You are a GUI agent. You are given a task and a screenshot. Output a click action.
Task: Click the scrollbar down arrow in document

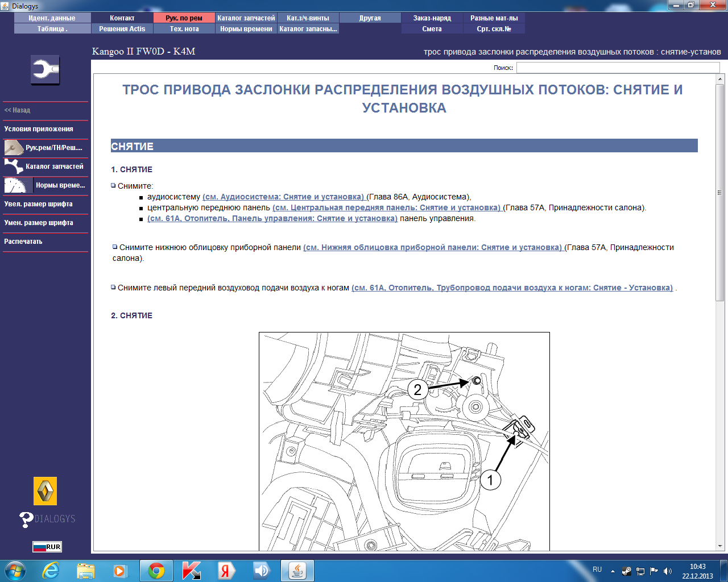[720, 546]
